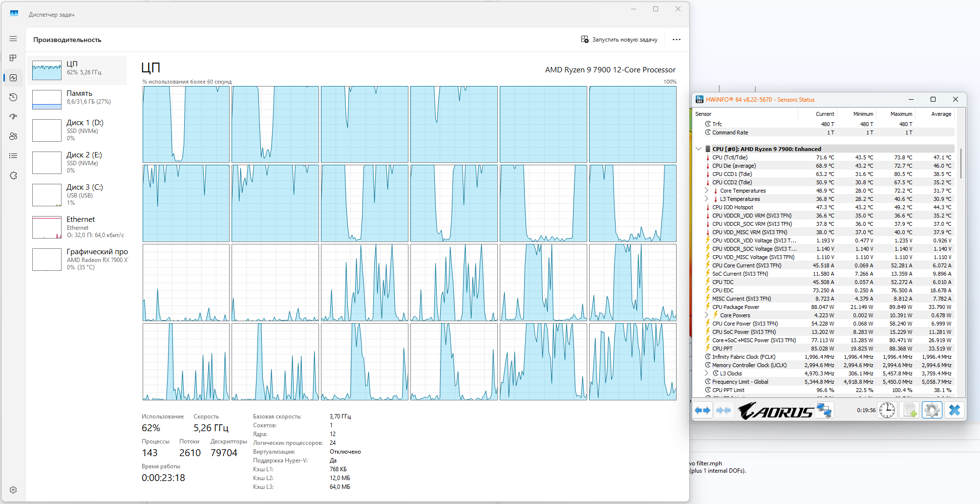Open the Startup apps page icon
The height and width of the screenshot is (504, 980).
[13, 117]
